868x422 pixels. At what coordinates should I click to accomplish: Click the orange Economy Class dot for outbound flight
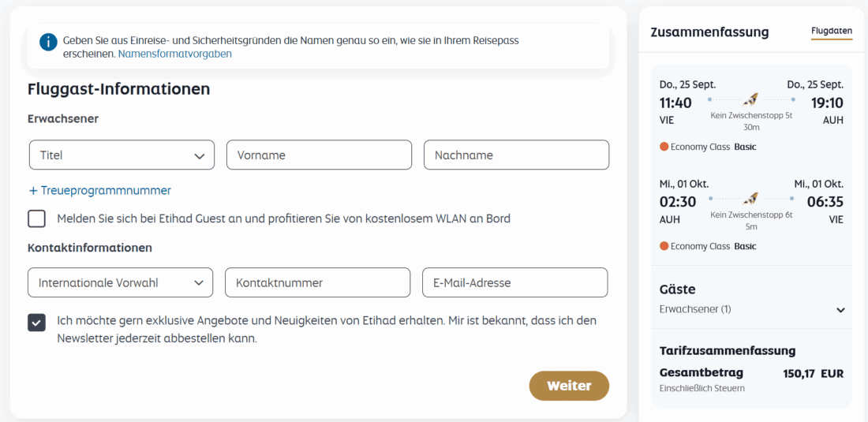[664, 147]
